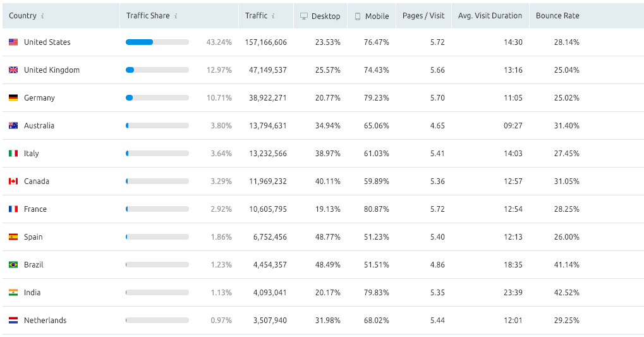Click the Italy flag icon
The width and height of the screenshot is (644, 337).
point(13,153)
